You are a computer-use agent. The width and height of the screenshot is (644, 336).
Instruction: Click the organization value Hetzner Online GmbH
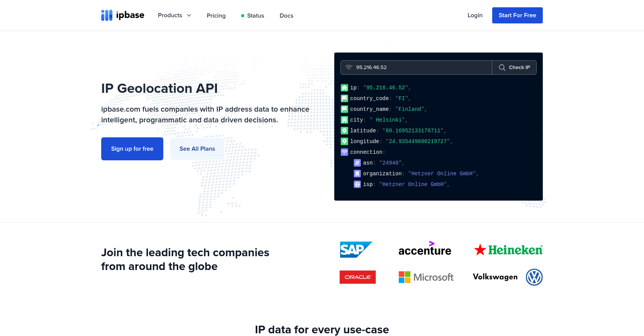click(442, 174)
